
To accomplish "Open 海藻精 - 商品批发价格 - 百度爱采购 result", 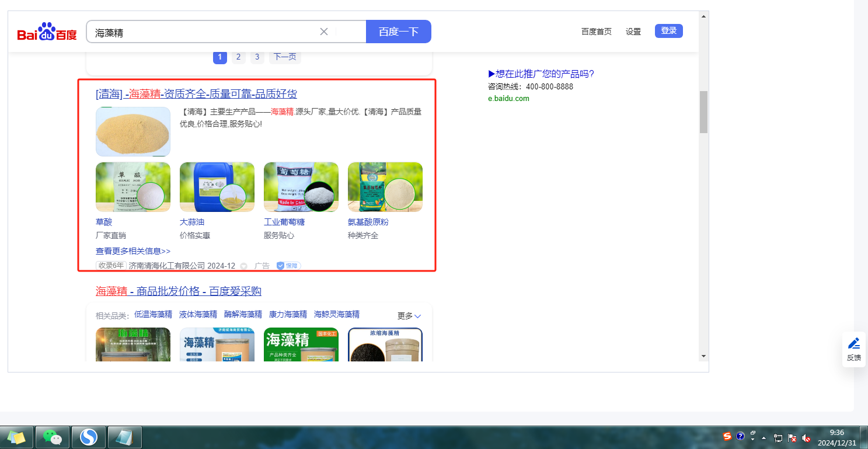I will 179,291.
